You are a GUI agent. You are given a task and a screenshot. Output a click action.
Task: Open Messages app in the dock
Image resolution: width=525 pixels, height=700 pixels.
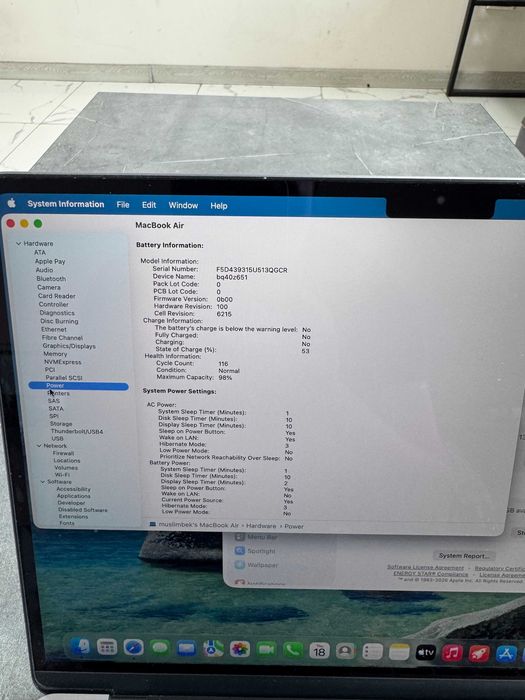[160, 648]
